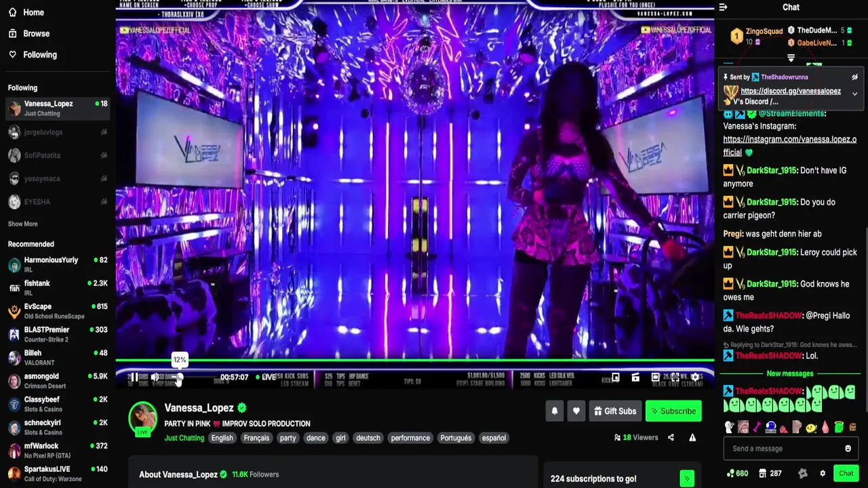Click the green Subscribe button
Screen dimensions: 868x488
coord(673,411)
